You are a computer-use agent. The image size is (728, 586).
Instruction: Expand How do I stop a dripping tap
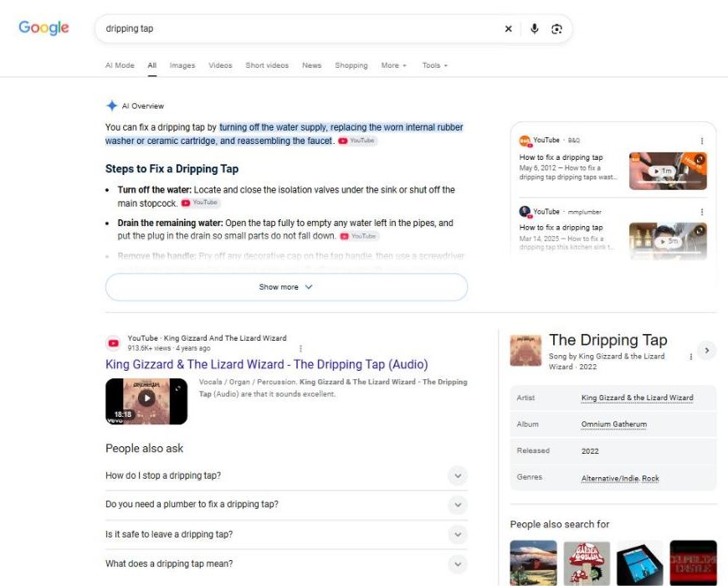(286, 475)
